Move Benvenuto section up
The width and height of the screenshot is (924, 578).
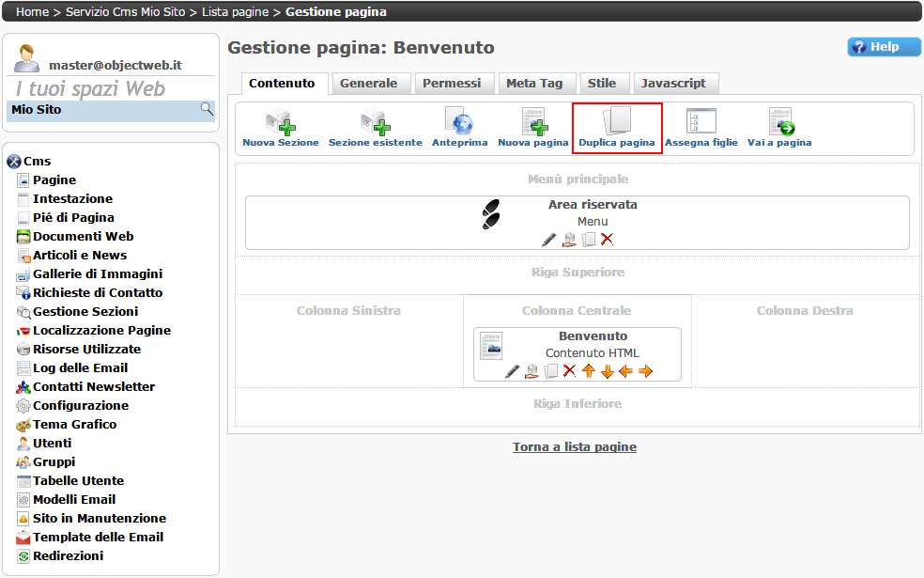pos(589,371)
